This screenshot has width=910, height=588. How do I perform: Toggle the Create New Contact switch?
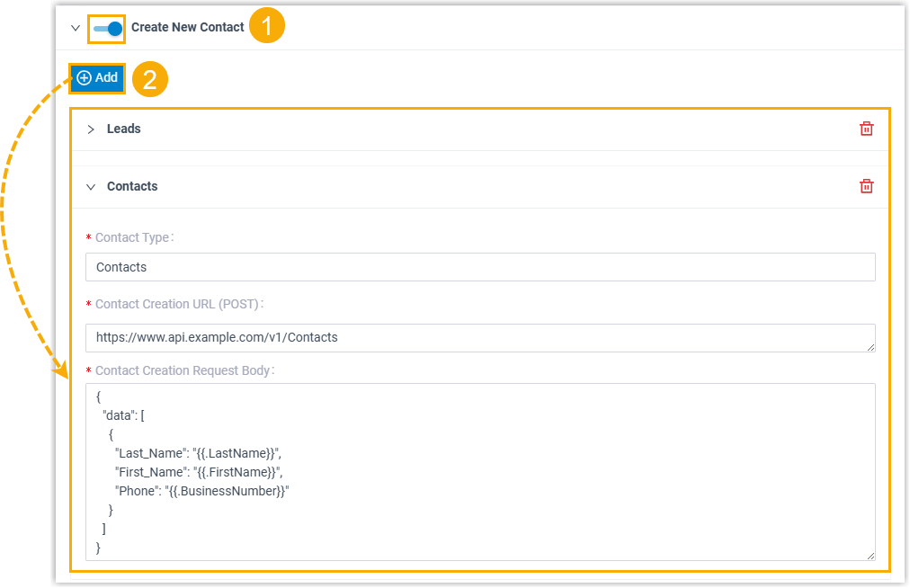pyautogui.click(x=107, y=28)
